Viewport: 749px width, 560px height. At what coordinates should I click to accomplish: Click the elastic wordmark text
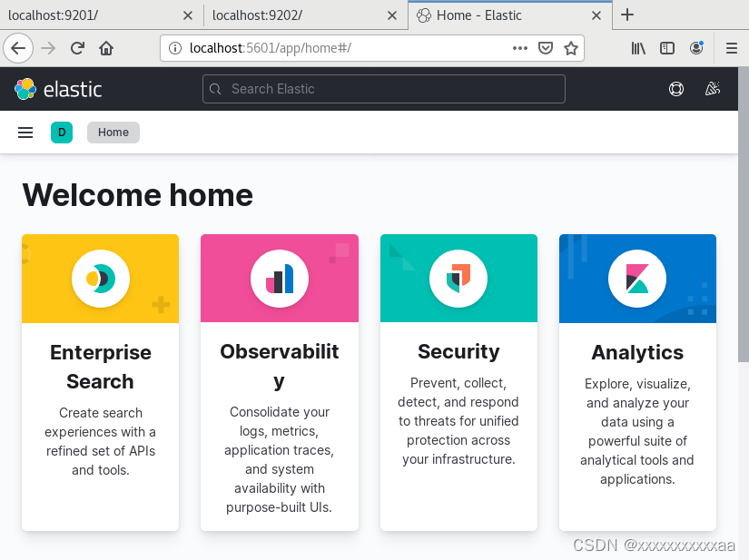[x=73, y=89]
